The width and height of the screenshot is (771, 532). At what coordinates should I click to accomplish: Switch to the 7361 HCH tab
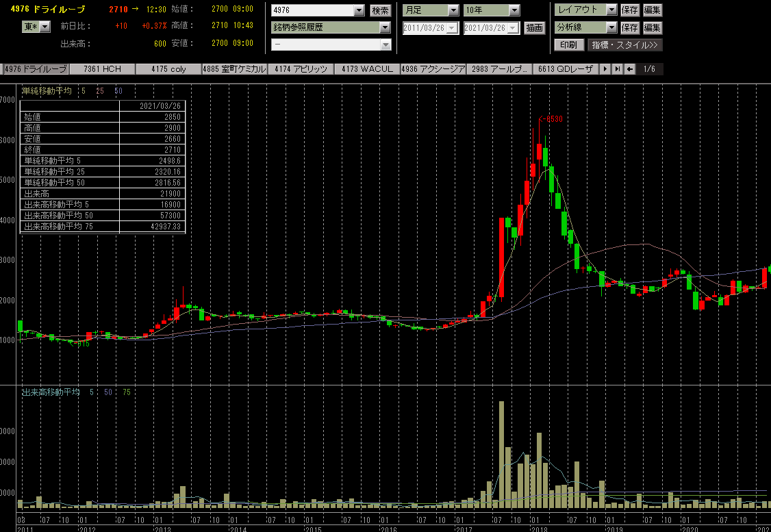(x=102, y=69)
